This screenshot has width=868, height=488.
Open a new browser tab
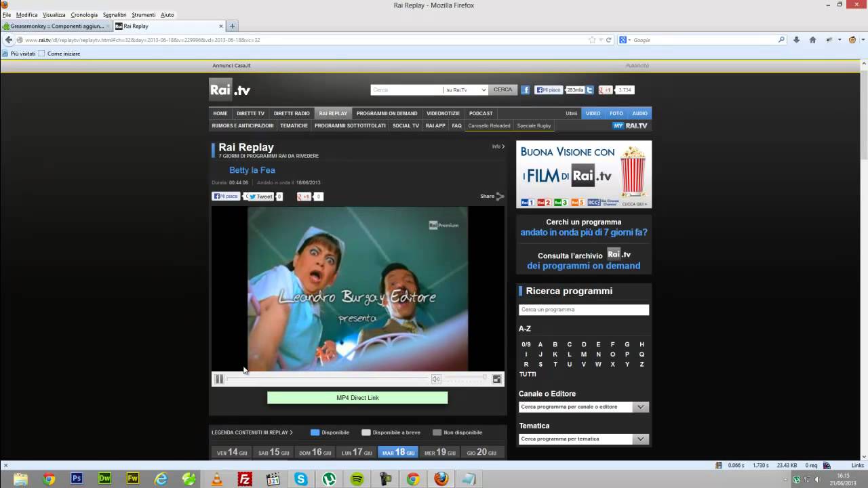(x=232, y=26)
